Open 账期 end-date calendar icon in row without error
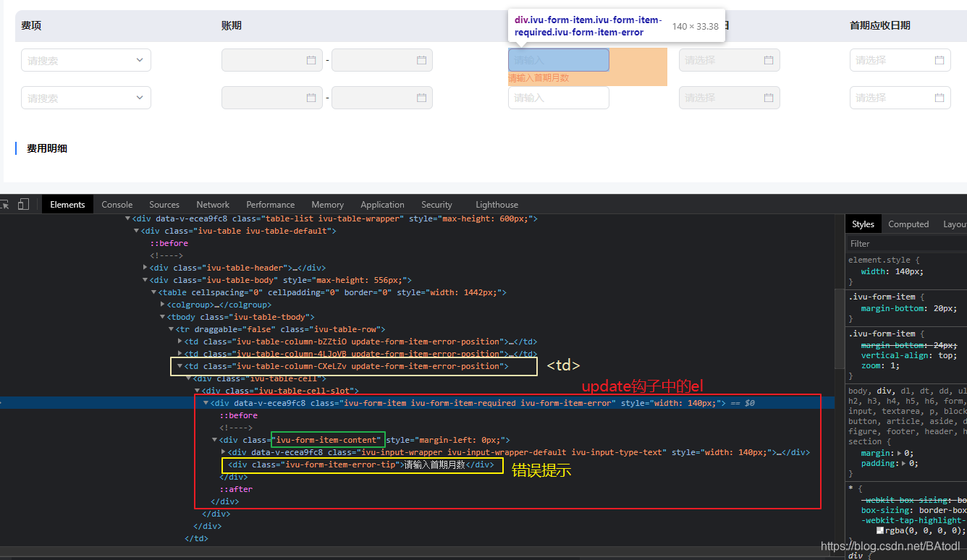Image resolution: width=967 pixels, height=560 pixels. [421, 98]
